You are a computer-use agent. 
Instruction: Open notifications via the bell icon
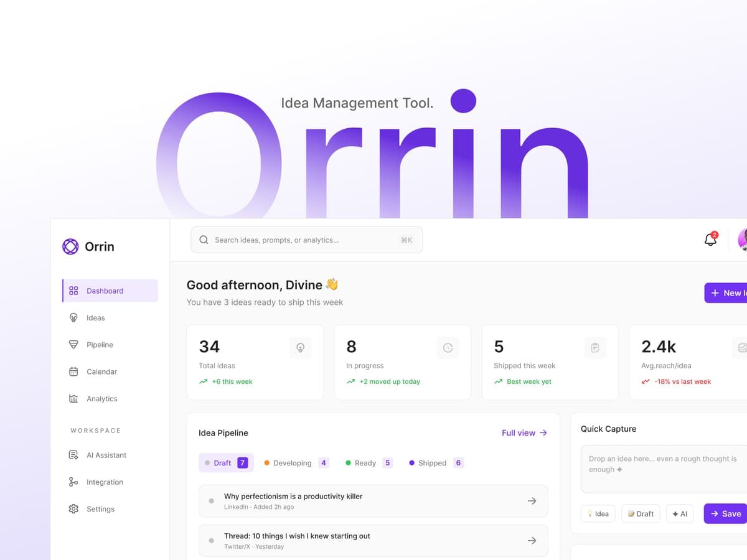tap(710, 239)
